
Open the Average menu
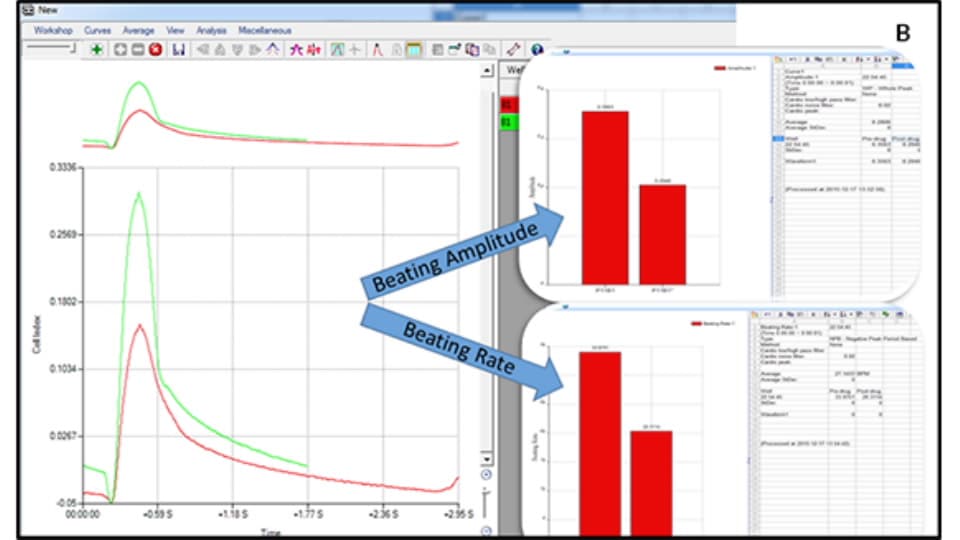click(138, 30)
